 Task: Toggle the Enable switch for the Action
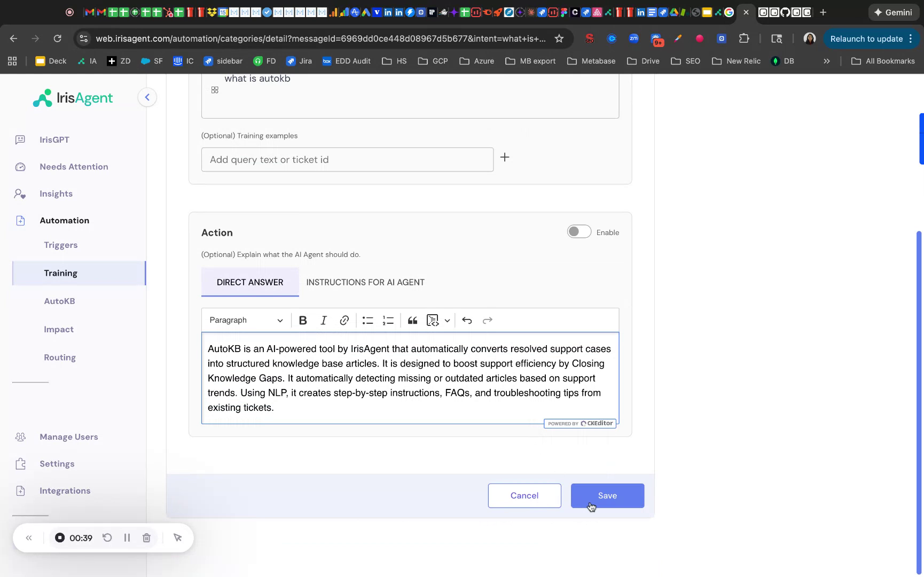579,231
